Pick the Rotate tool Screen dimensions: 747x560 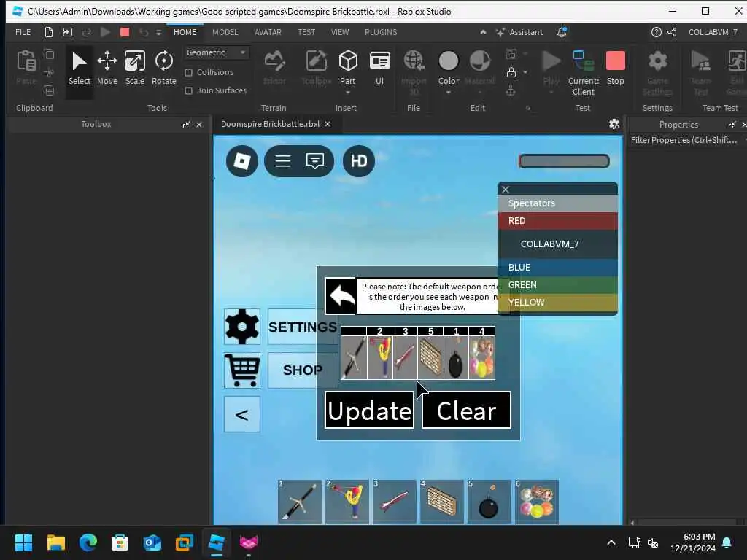(x=164, y=69)
